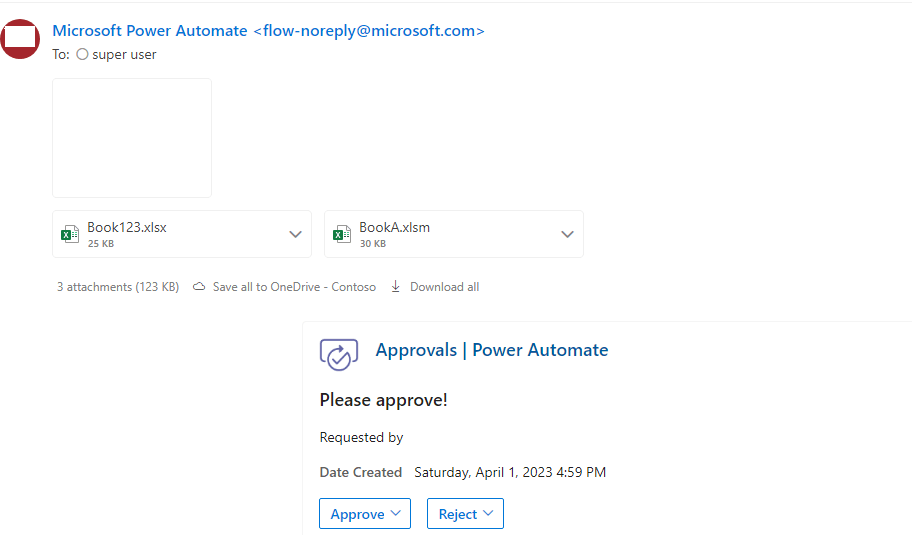Expand BookA.xlsm attachment options chevron
This screenshot has width=912, height=535.
coord(567,234)
